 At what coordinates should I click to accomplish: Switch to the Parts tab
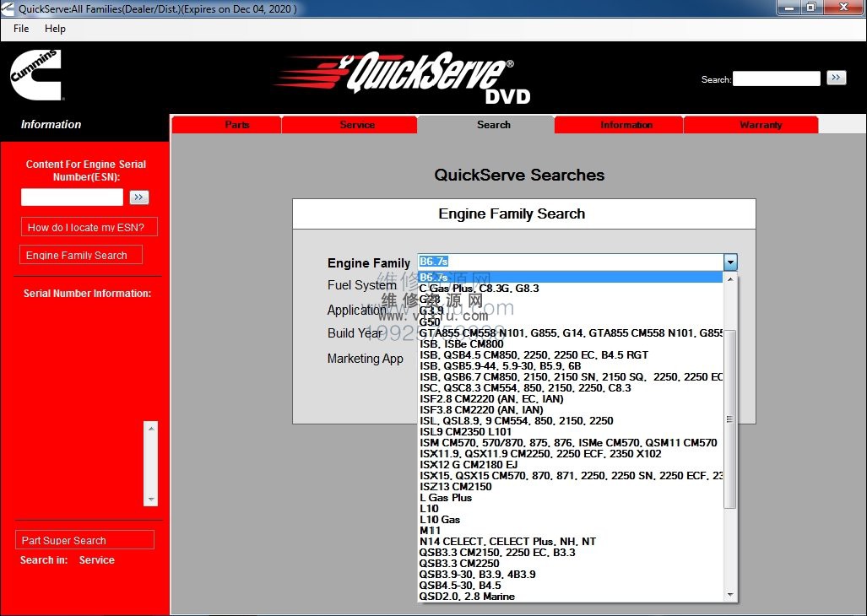(x=227, y=125)
